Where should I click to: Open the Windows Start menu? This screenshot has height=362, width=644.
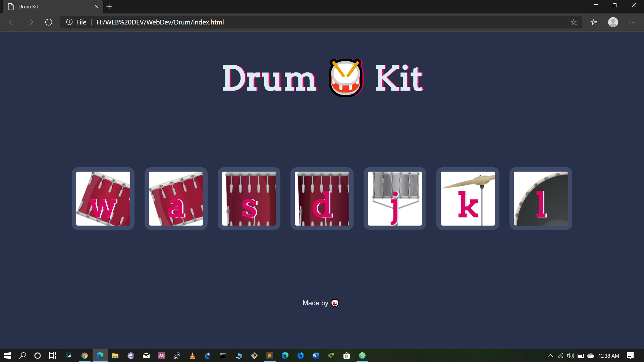coord(7,356)
